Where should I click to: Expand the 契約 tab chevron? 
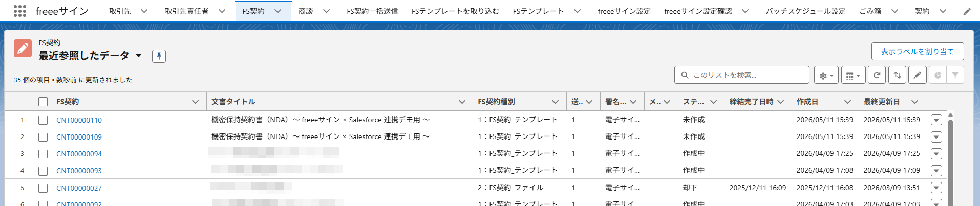tap(943, 11)
